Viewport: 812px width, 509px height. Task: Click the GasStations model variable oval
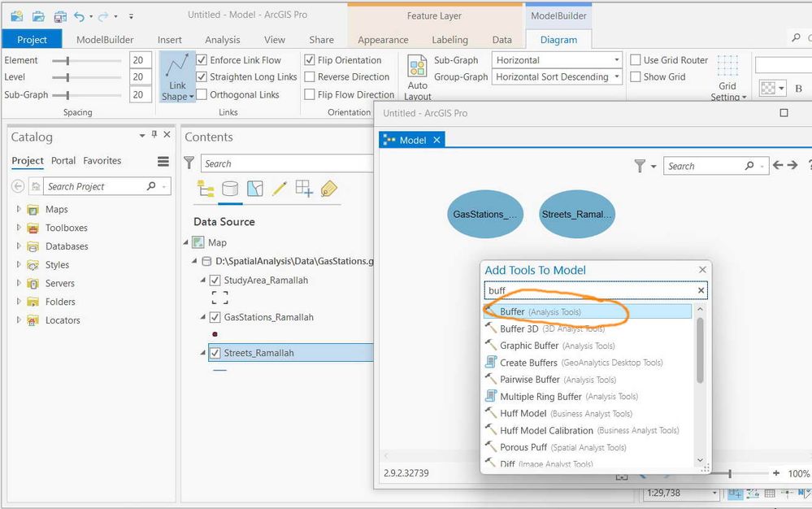[485, 215]
